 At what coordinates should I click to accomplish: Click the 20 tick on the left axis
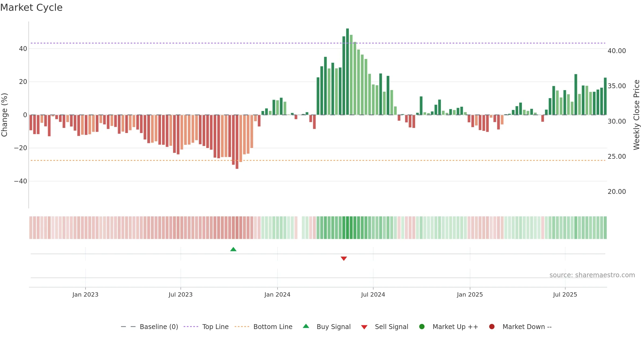tap(23, 82)
